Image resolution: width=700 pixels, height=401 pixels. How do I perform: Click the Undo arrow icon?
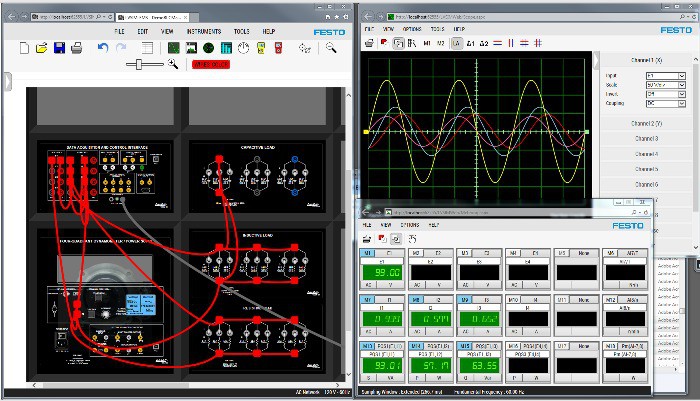point(103,48)
